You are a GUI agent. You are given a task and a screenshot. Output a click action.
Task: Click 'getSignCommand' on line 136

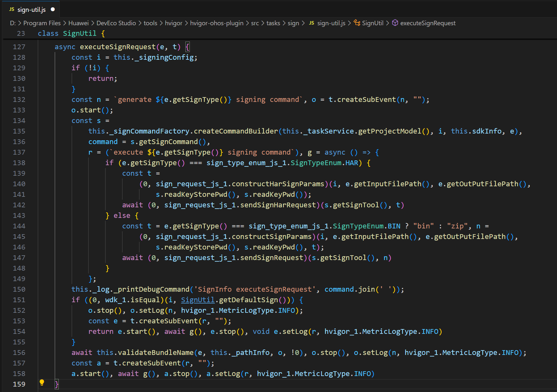pos(168,142)
